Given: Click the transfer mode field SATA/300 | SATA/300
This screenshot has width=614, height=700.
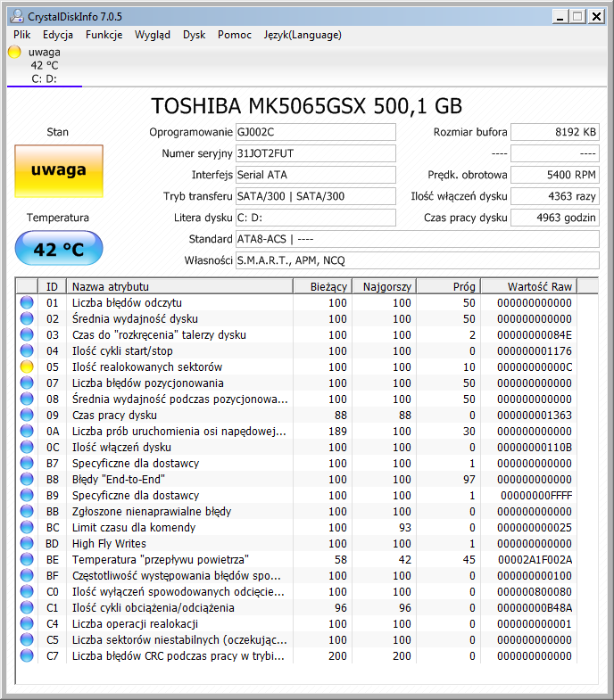Looking at the screenshot, I should (x=316, y=196).
